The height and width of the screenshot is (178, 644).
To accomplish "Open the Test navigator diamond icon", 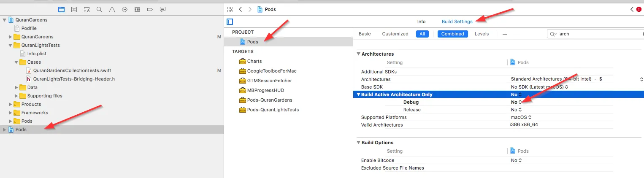I will pos(124,9).
